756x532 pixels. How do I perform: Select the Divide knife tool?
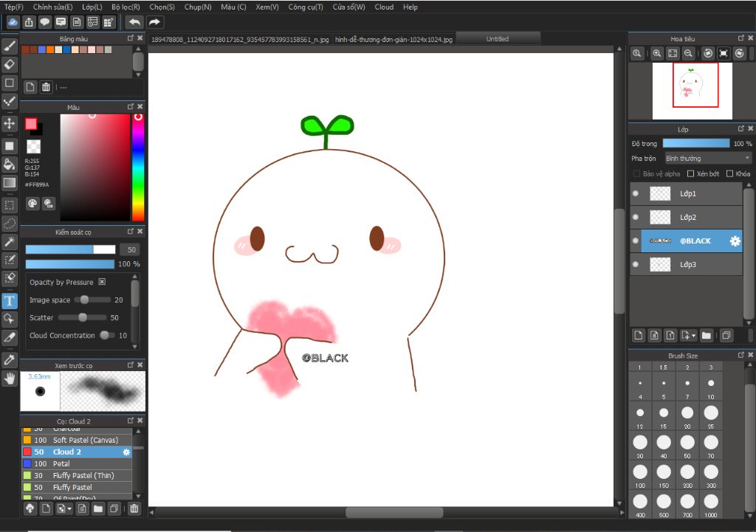coord(10,337)
